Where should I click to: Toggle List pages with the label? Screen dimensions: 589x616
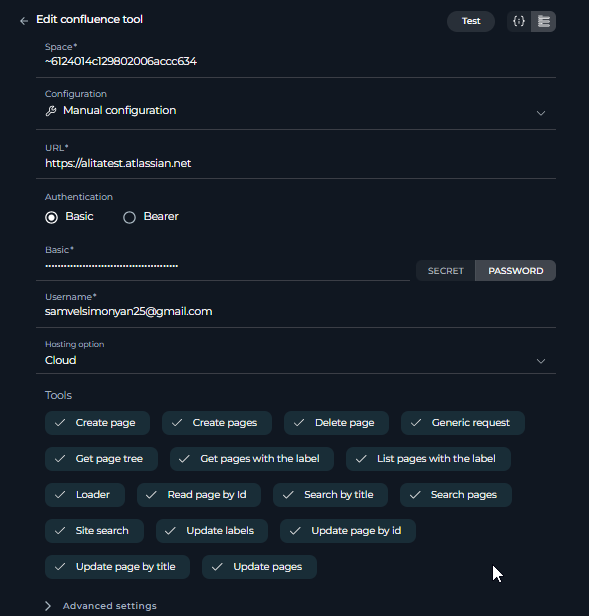(x=428, y=459)
